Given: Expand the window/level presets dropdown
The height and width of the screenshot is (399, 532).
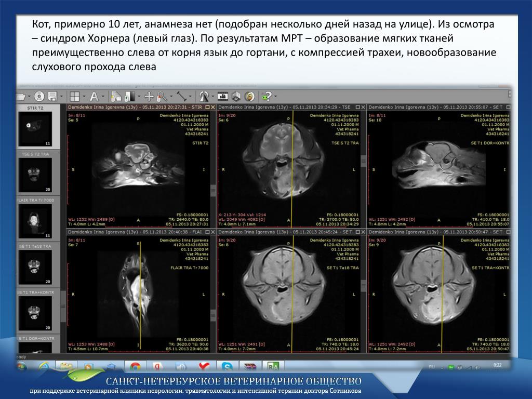Looking at the screenshot, I should [x=139, y=97].
